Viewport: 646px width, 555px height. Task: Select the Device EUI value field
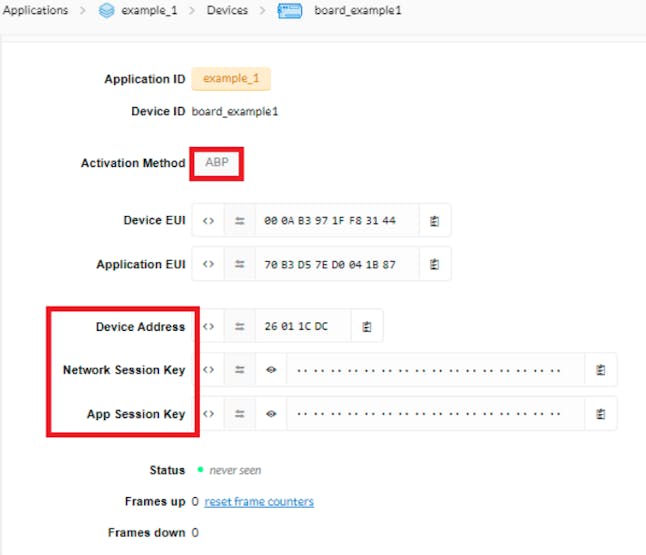click(x=337, y=220)
